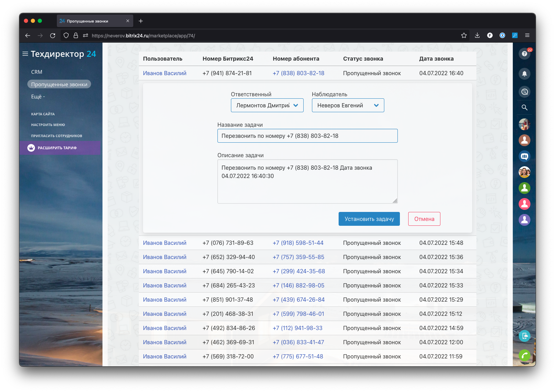Open CRM in the left sidebar

[37, 72]
